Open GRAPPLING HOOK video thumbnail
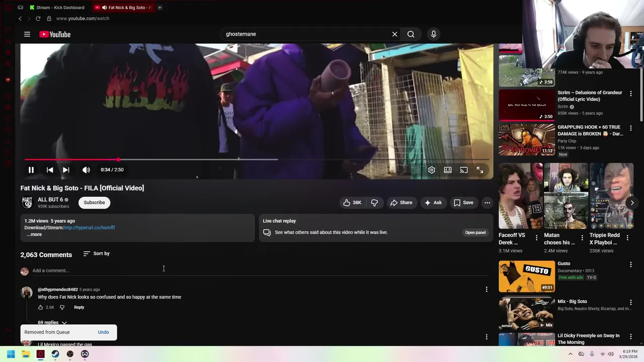This screenshot has height=362, width=644. tap(527, 140)
